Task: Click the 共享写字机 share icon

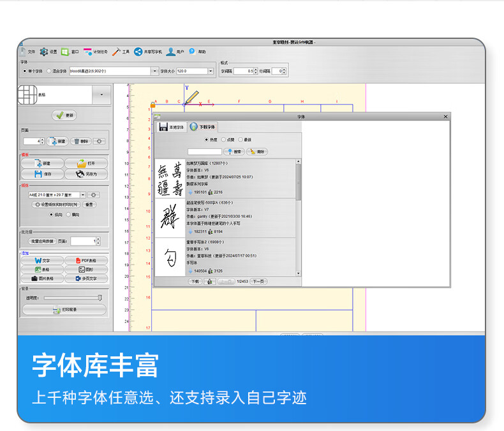Action: [138, 52]
